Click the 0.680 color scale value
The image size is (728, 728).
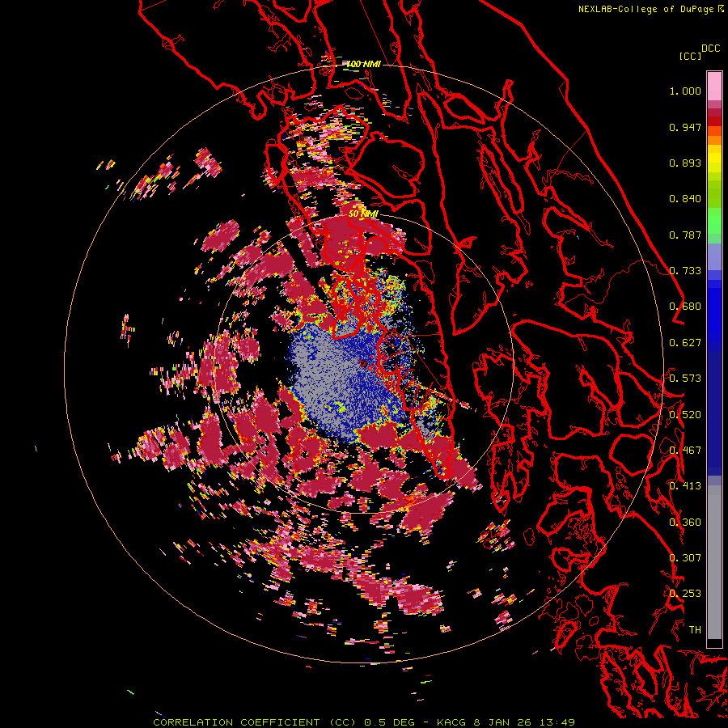(685, 307)
